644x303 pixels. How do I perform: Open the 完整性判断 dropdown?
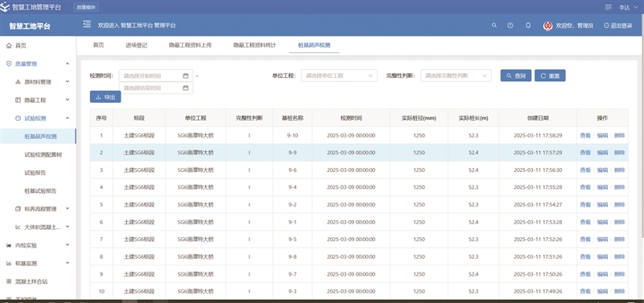(456, 76)
